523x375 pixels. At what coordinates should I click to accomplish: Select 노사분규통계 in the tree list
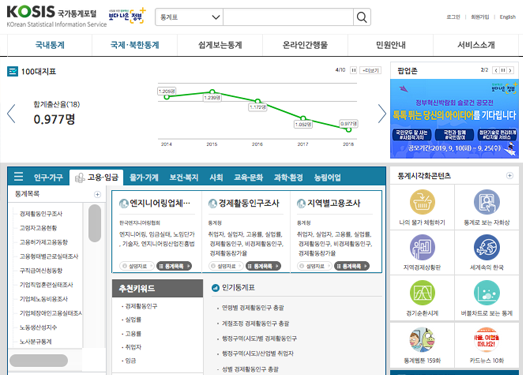[36, 342]
